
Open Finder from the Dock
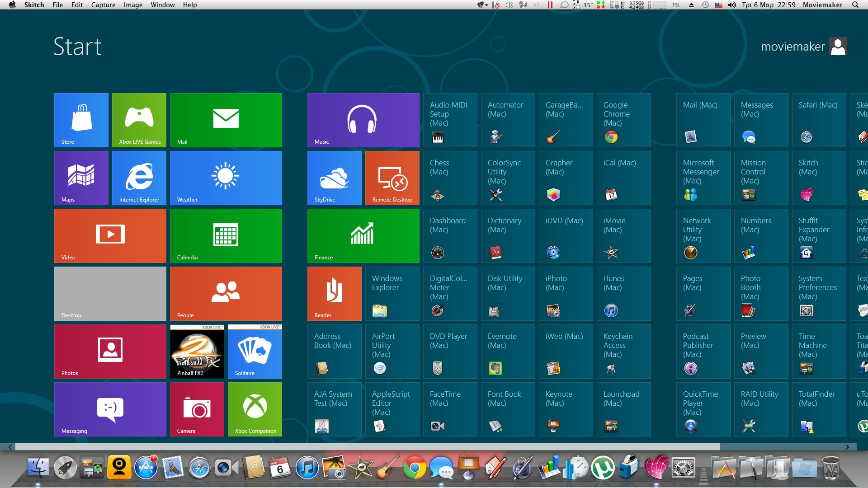click(38, 468)
